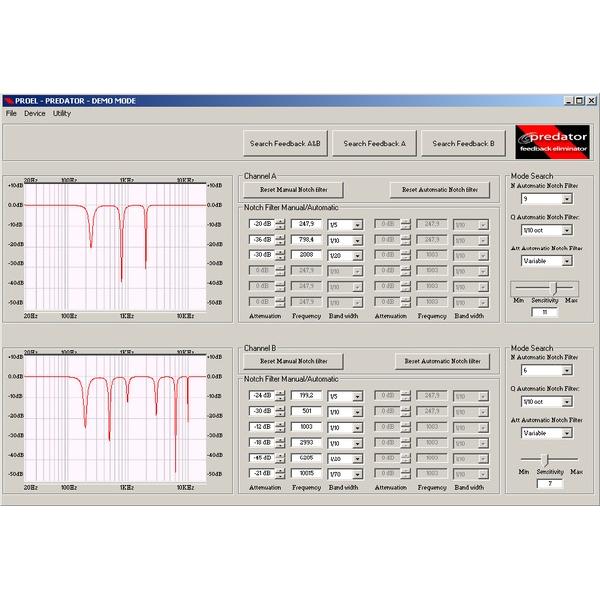Click Channel A frequency field showing 798,4
Viewport: 600px width, 600px height.
point(305,239)
